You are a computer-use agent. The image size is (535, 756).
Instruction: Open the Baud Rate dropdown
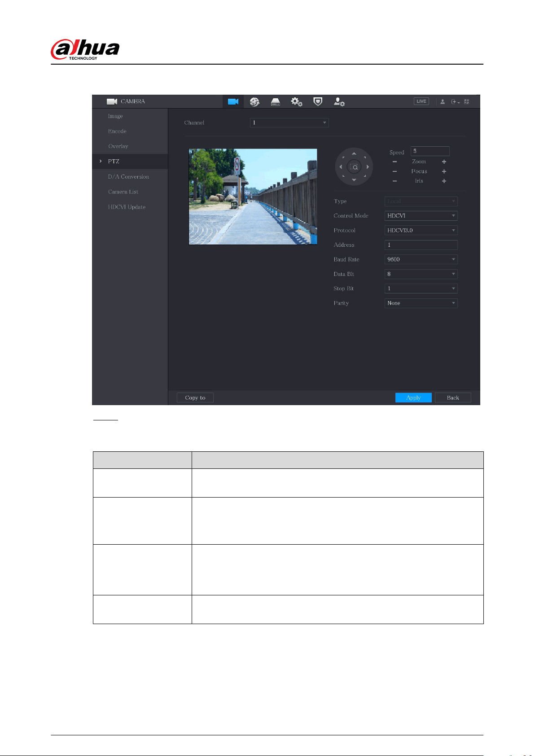click(421, 259)
